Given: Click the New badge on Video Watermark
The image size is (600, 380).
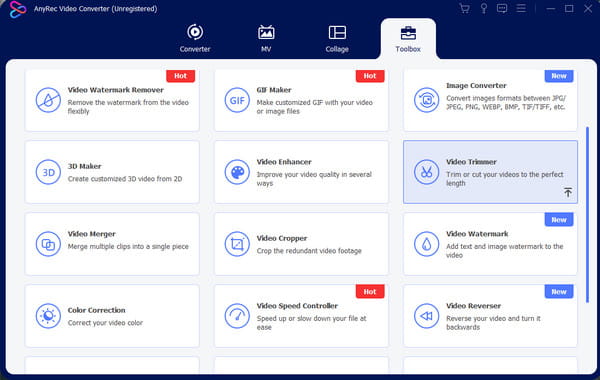Looking at the screenshot, I should (x=559, y=220).
